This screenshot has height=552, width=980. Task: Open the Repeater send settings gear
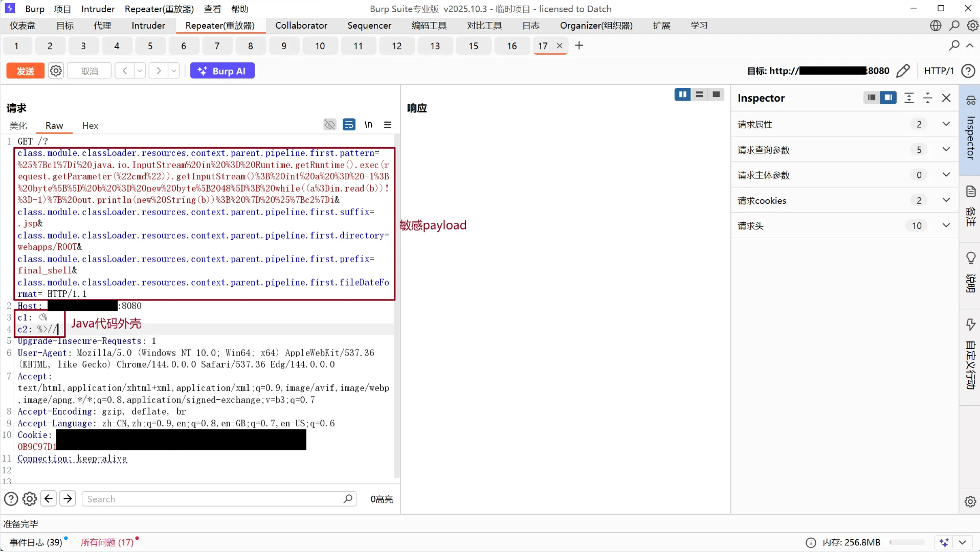[x=56, y=71]
